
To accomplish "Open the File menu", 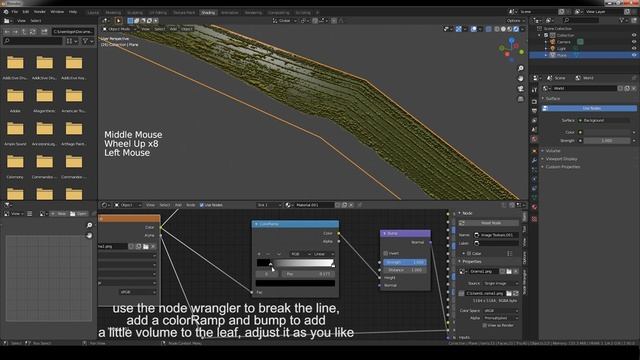I will pos(15,12).
